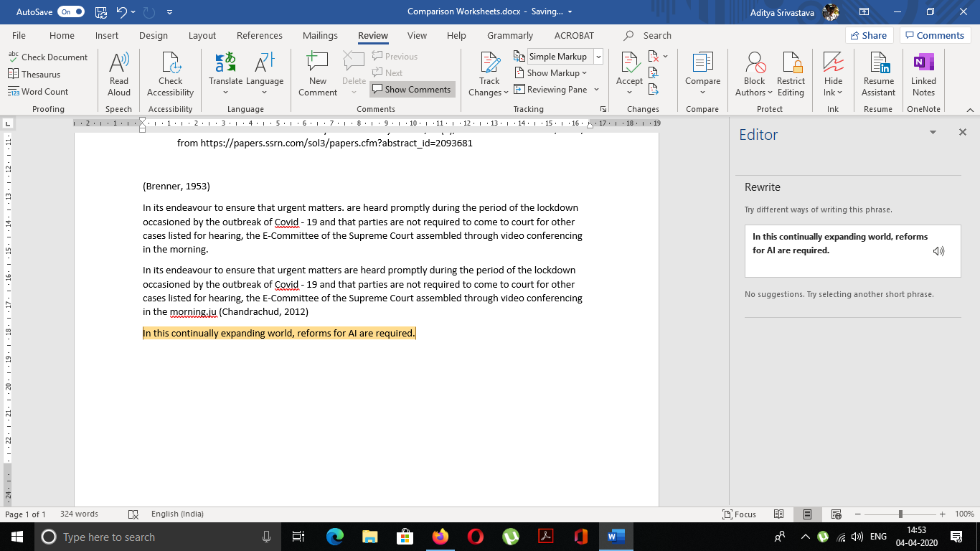Screen dimensions: 980x551
Task: Click the Track Changes icon
Action: 490,63
